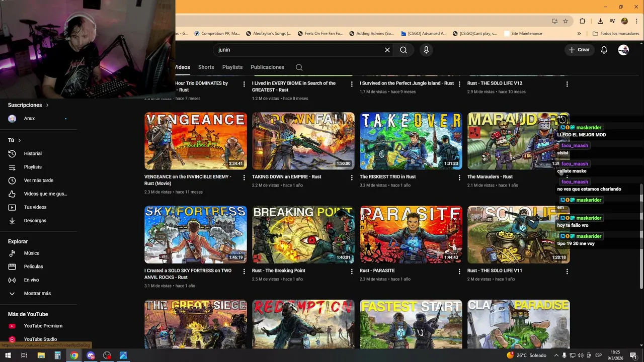Screen dimensions: 644x362
Task: Expand the Suscripciones section chevron
Action: click(47, 105)
